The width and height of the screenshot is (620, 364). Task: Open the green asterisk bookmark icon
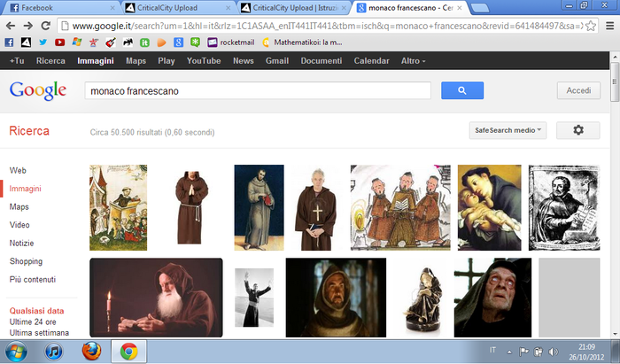(195, 43)
